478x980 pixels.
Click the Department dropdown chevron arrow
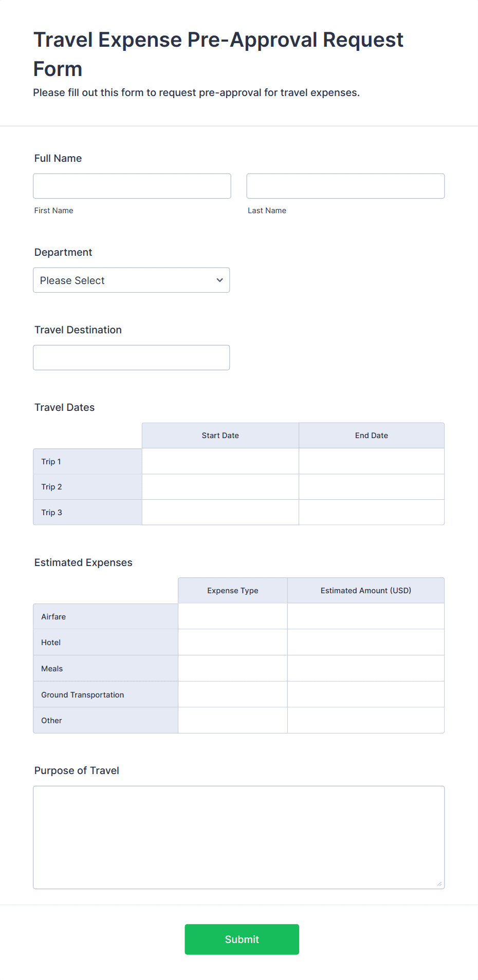pyautogui.click(x=220, y=280)
